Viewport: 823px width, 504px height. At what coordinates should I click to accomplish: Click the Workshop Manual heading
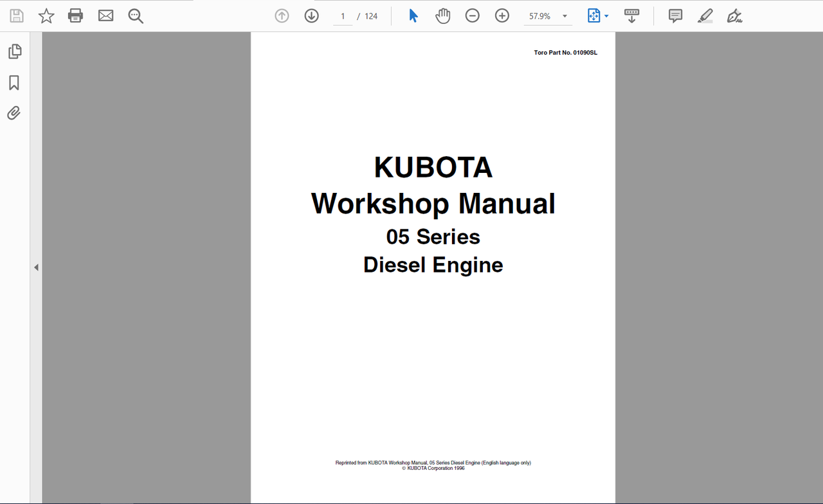pos(433,204)
